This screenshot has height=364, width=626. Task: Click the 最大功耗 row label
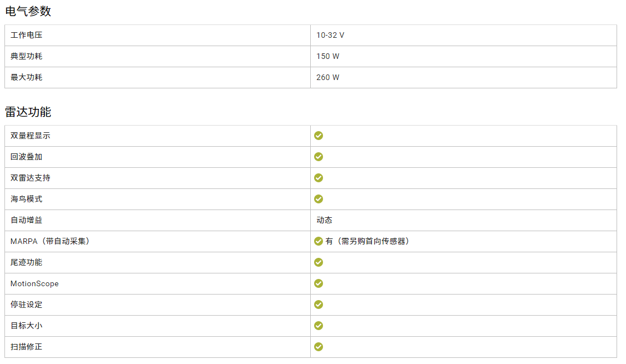pos(26,77)
